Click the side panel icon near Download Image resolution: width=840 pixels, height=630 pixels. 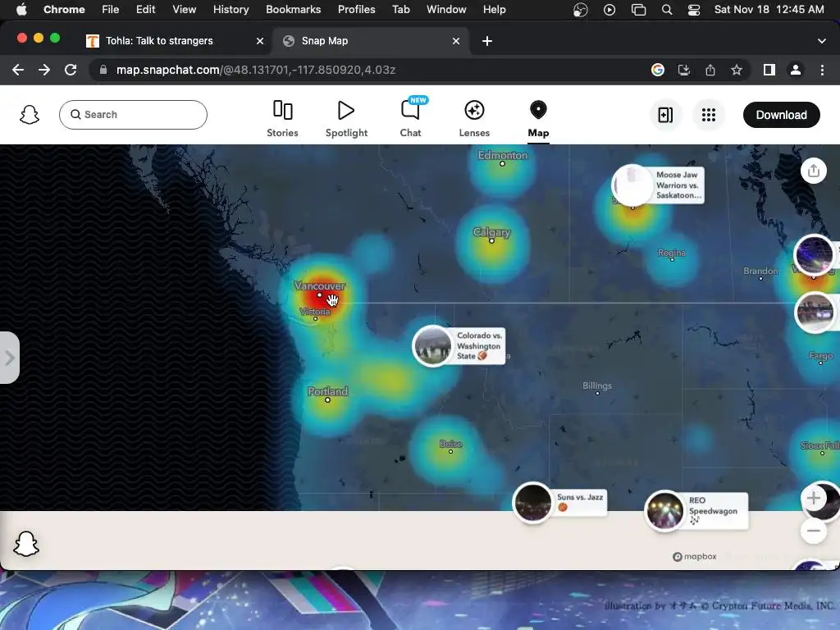664,115
